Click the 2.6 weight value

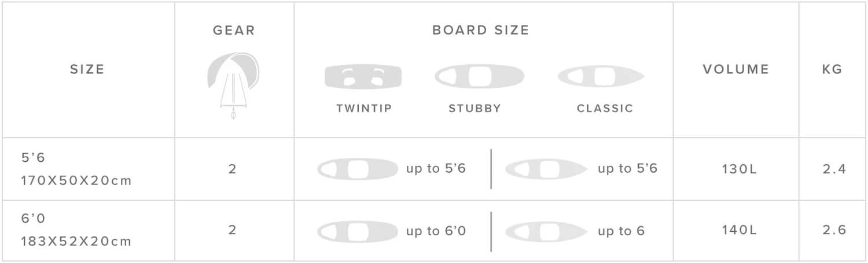pyautogui.click(x=834, y=230)
